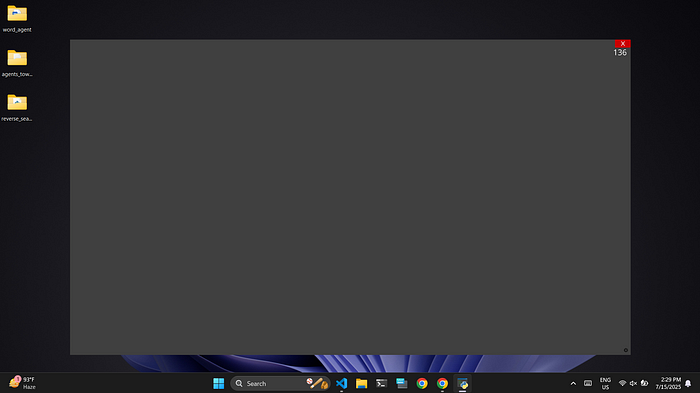700x393 pixels.
Task: Open the Wi-Fi network tray icon
Action: [622, 383]
